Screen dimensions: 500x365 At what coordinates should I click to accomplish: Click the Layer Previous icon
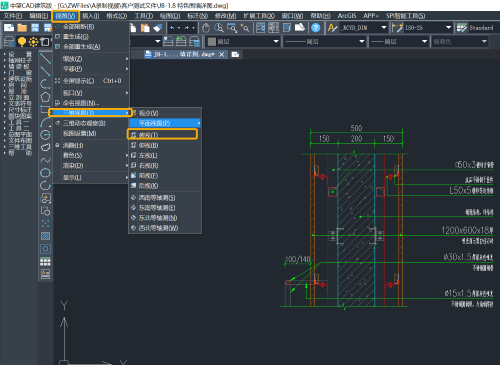181,42
